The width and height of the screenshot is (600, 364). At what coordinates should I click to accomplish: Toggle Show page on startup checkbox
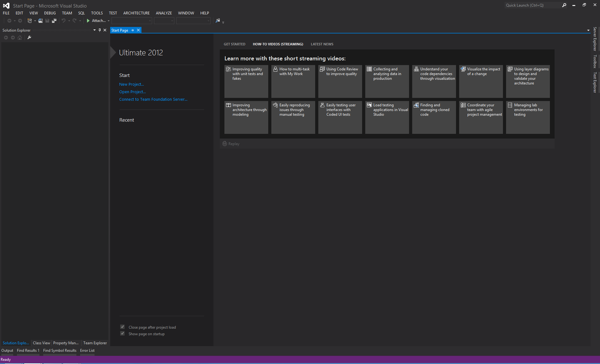pos(122,333)
